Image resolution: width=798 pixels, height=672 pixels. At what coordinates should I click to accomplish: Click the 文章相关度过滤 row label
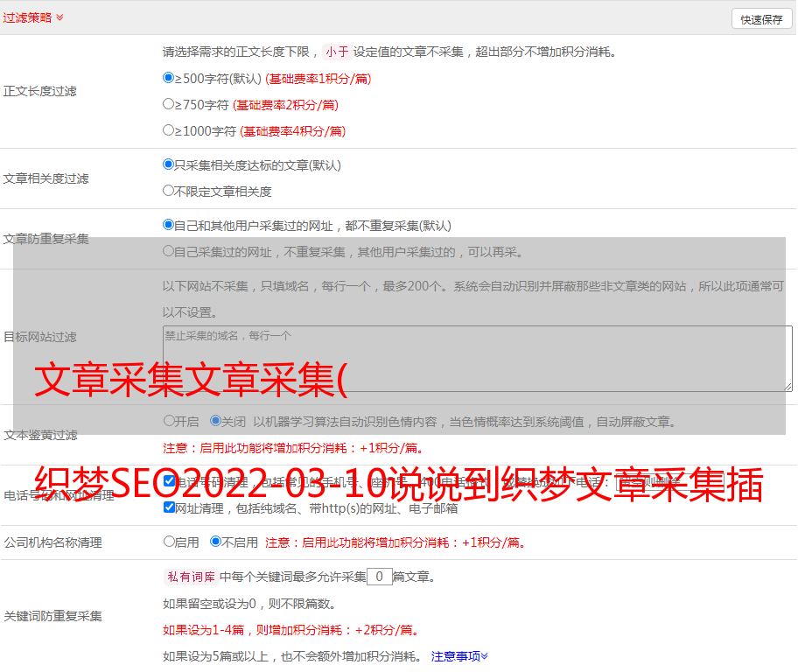[45, 178]
